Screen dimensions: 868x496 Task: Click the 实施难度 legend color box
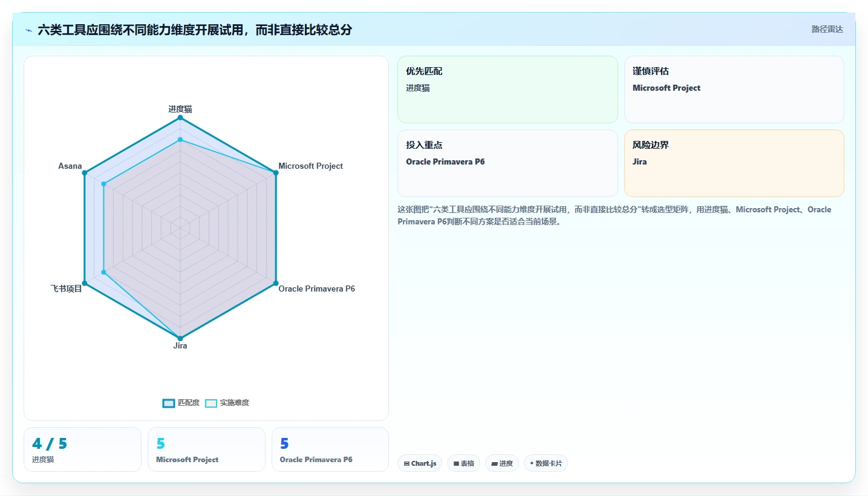pos(211,403)
